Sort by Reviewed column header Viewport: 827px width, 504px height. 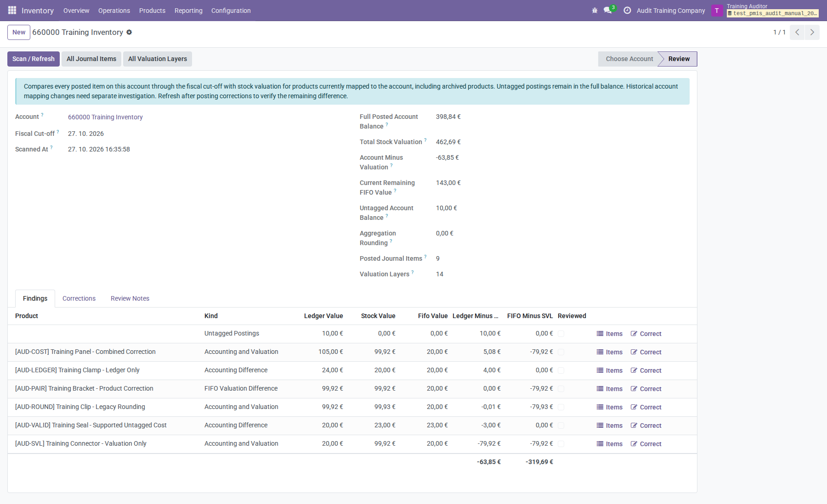[x=572, y=316]
